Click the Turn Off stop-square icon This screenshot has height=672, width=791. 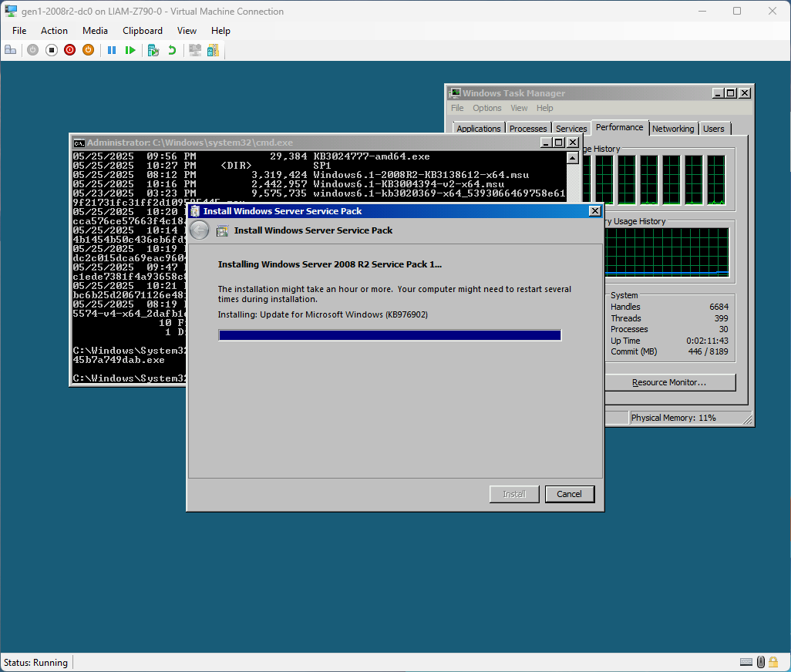click(x=52, y=50)
